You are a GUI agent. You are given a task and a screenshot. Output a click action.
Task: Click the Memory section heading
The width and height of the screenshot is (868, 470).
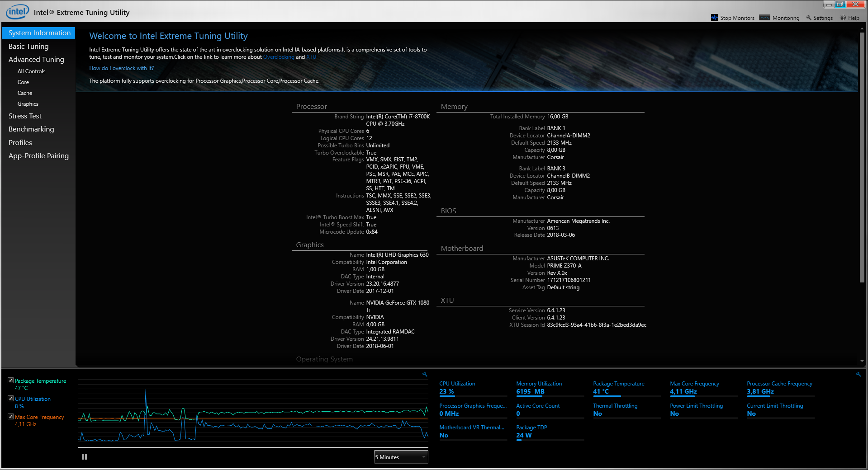(454, 107)
